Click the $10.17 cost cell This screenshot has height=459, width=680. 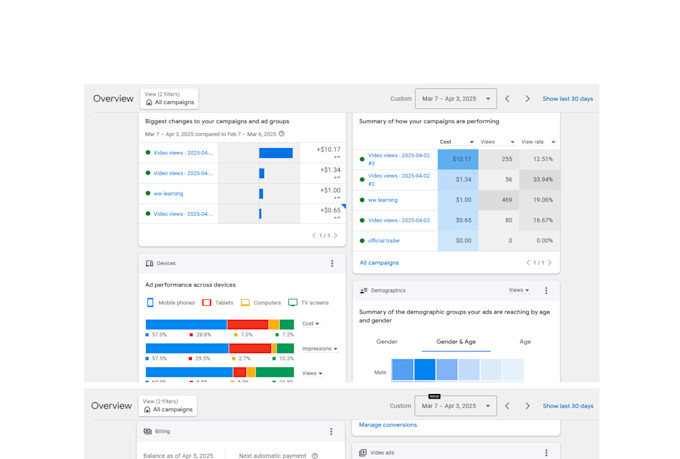pyautogui.click(x=458, y=159)
